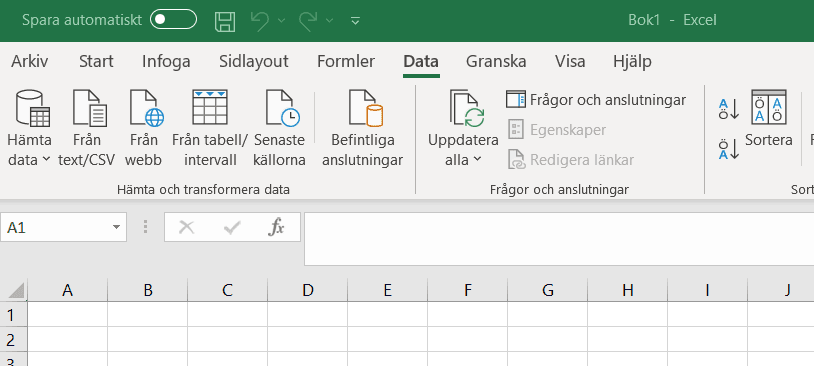Switch to the Formler tab
The width and height of the screenshot is (814, 366).
click(x=346, y=62)
